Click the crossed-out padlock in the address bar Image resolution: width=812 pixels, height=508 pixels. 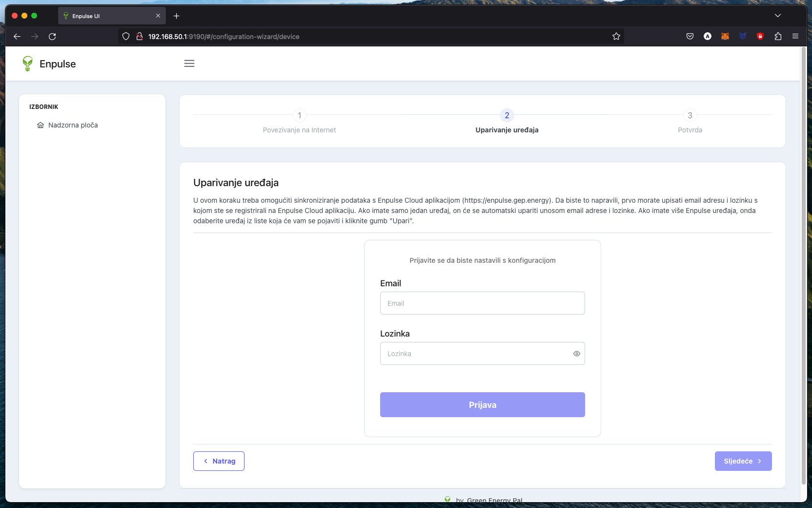140,36
